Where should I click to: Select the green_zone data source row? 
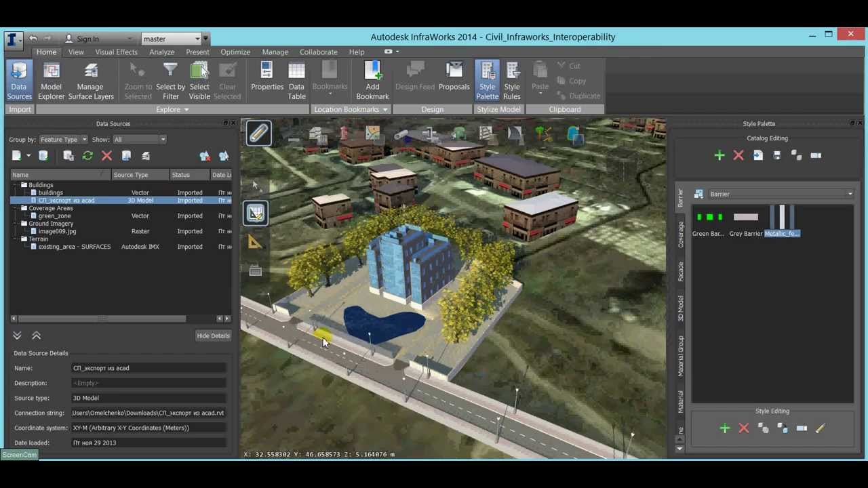click(x=121, y=216)
